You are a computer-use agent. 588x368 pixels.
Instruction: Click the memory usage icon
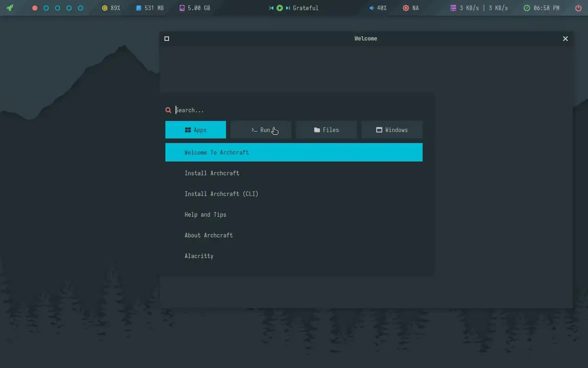(139, 8)
